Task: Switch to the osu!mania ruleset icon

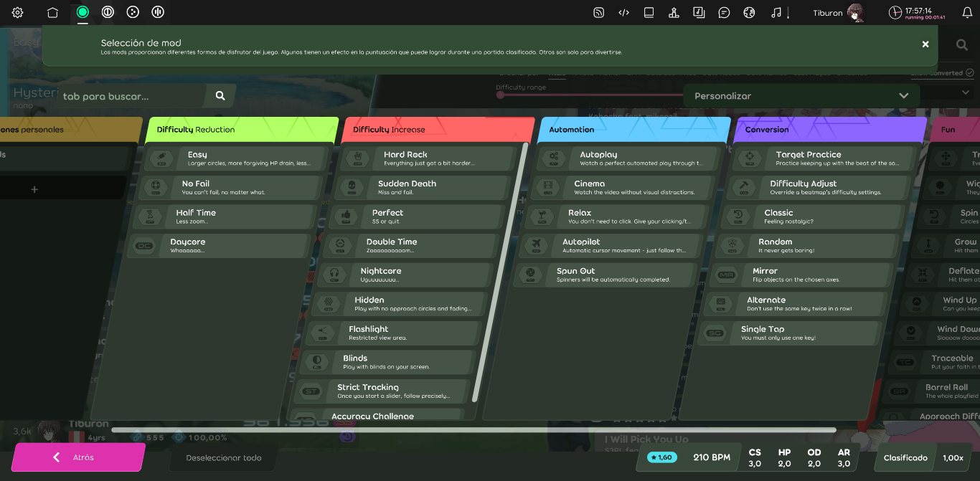Action: (x=158, y=12)
